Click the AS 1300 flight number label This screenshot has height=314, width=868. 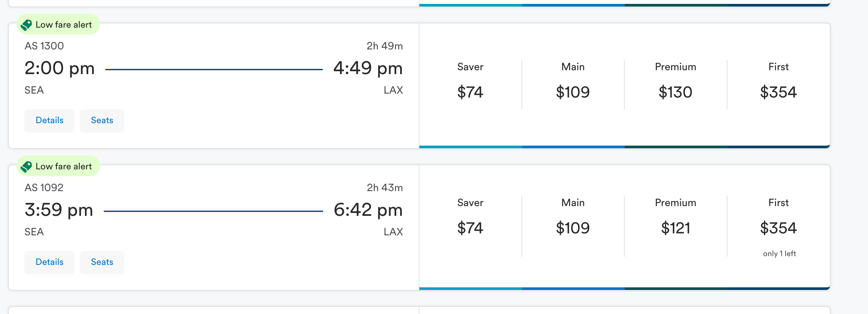coord(44,46)
